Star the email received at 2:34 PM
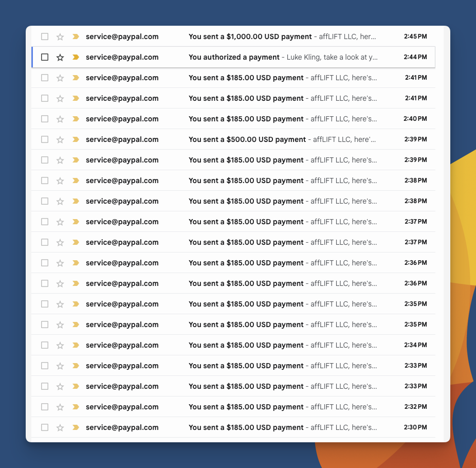Viewport: 476px width, 468px height. point(60,345)
